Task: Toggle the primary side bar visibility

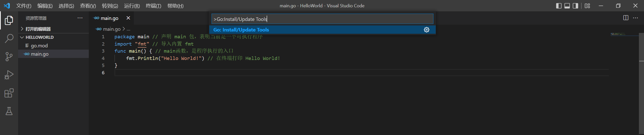Action: coord(558,6)
